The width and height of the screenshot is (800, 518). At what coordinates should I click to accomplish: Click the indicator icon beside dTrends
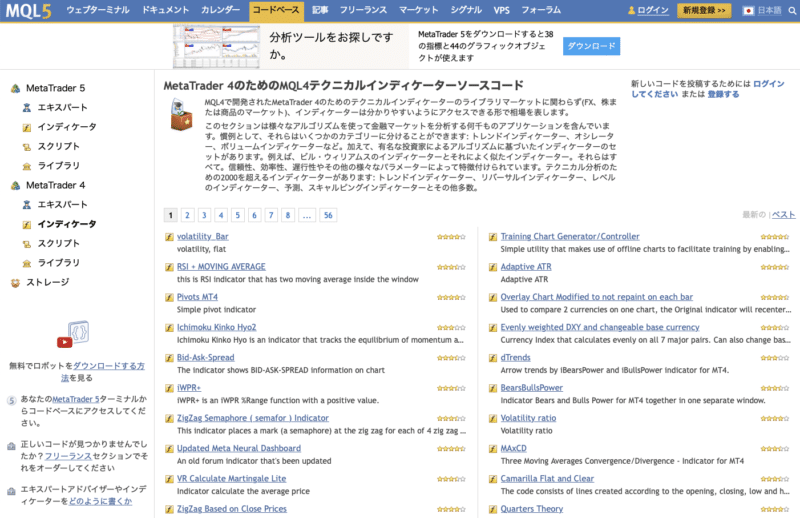pyautogui.click(x=493, y=358)
